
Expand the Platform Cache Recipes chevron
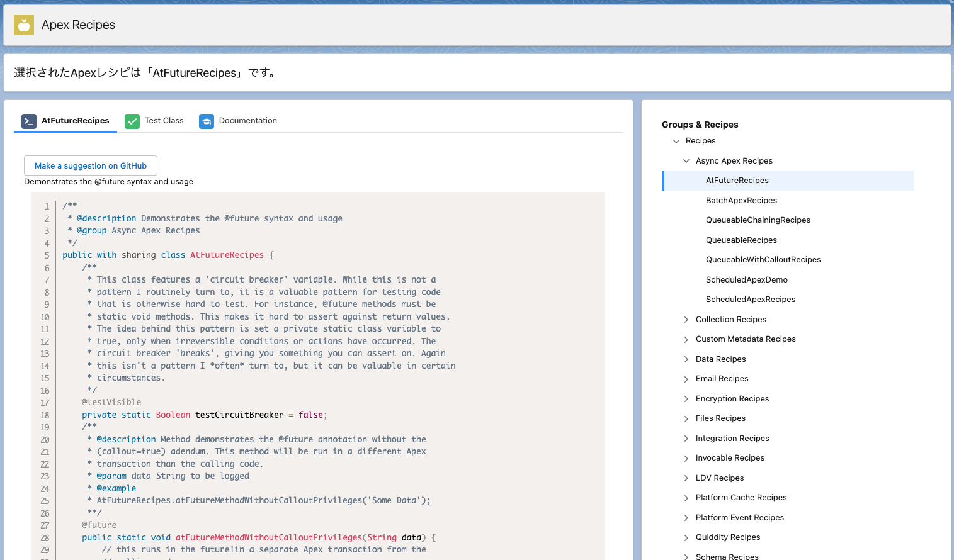[686, 498]
